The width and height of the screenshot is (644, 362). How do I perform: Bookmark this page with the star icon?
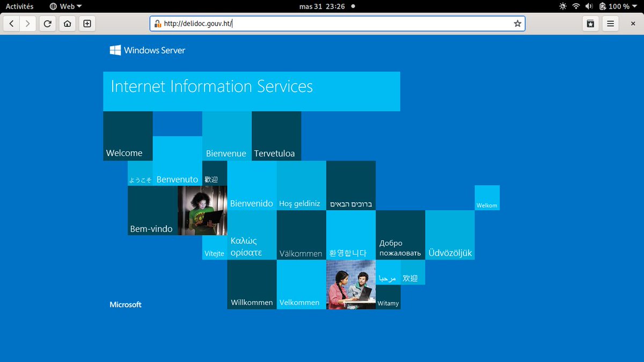coord(517,24)
